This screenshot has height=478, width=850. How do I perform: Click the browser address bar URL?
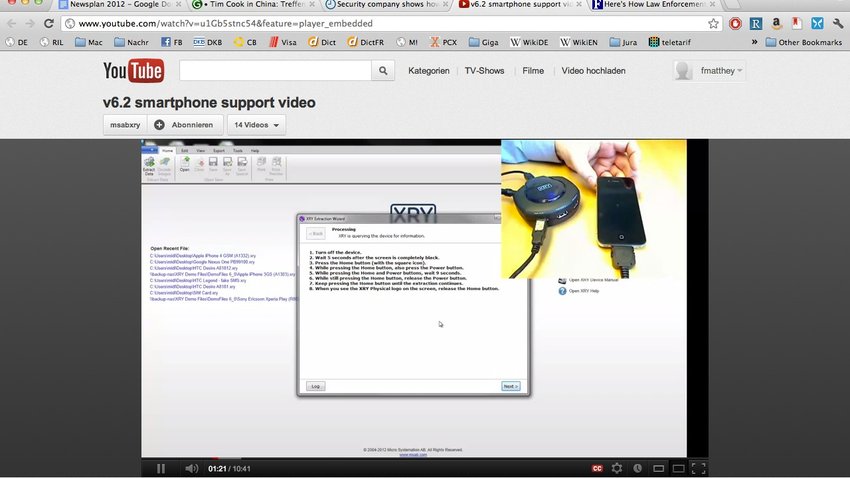point(226,24)
